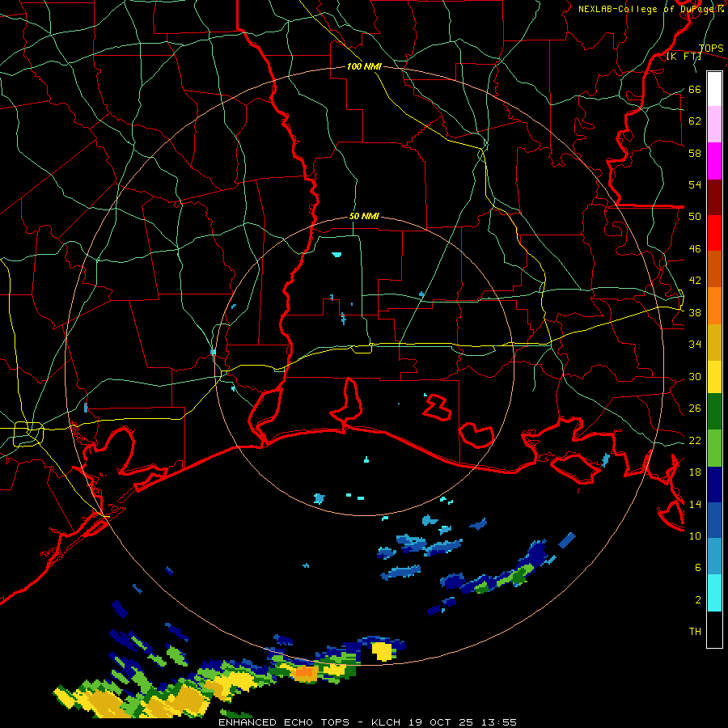This screenshot has height=728, width=728.
Task: Click the '42' legend value
Action: (x=695, y=280)
